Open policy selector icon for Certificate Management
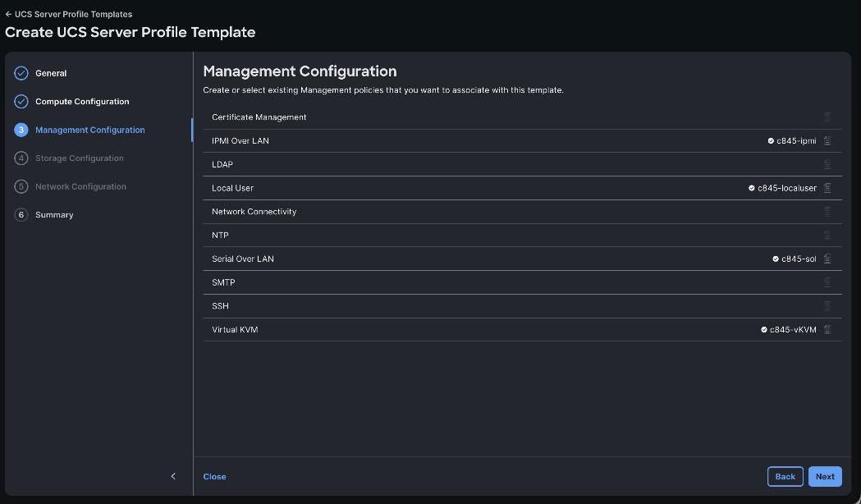This screenshot has width=861, height=504. point(827,117)
